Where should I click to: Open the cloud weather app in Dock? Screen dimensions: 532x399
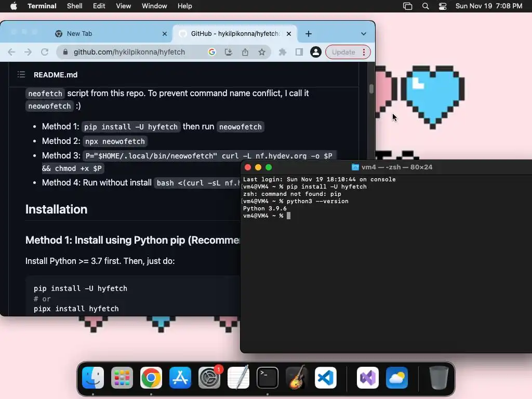pyautogui.click(x=397, y=378)
